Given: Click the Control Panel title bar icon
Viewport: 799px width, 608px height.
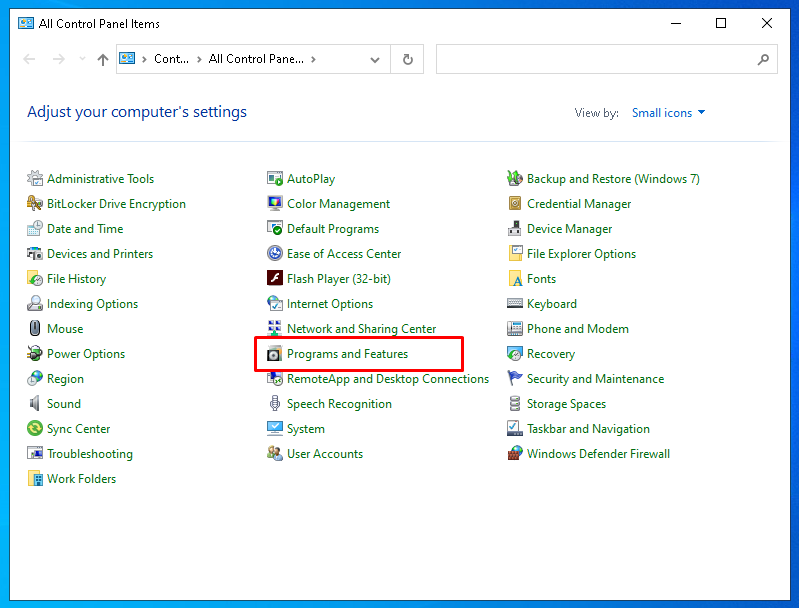Looking at the screenshot, I should (26, 23).
